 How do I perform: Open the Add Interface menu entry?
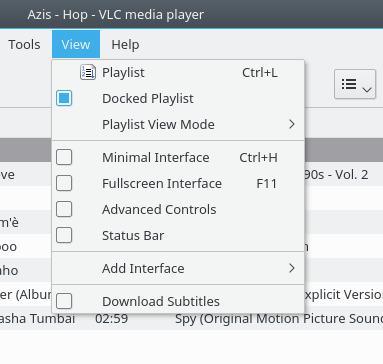tap(178, 268)
